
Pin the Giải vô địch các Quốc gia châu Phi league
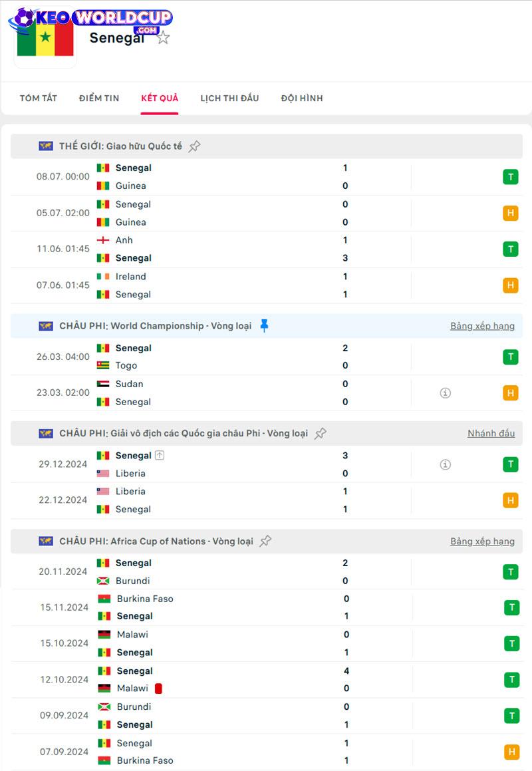click(x=320, y=433)
